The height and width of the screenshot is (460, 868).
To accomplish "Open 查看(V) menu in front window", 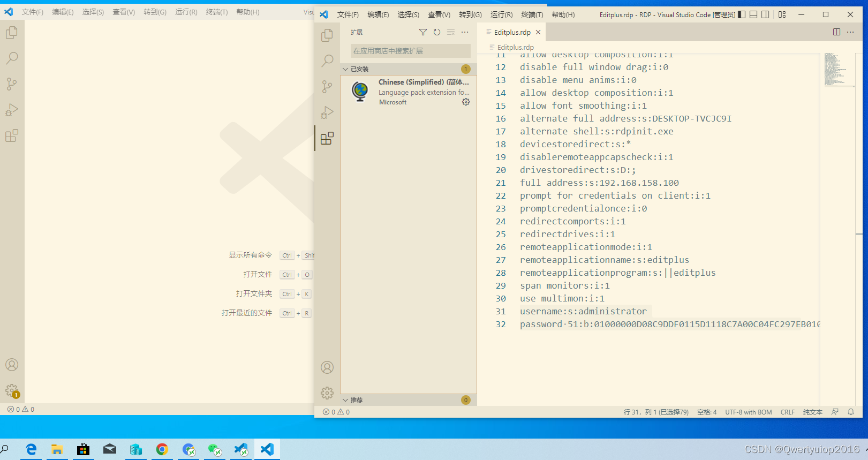I will (439, 14).
